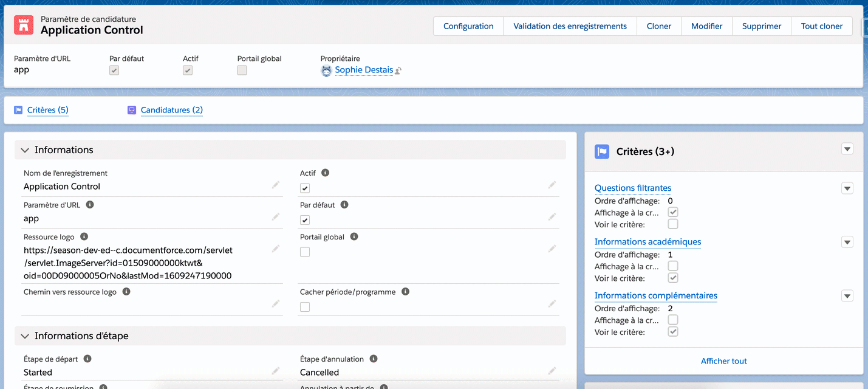The width and height of the screenshot is (868, 389).
Task: Click Afficher tout in Critères panel
Action: 723,361
